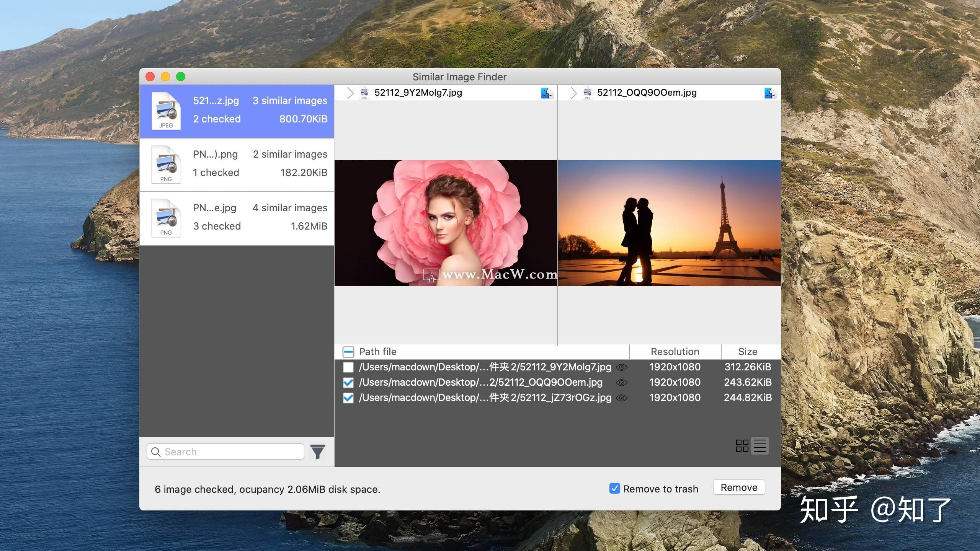Reveal 52112_OQQ9OOem.jpg in Finder

[771, 92]
